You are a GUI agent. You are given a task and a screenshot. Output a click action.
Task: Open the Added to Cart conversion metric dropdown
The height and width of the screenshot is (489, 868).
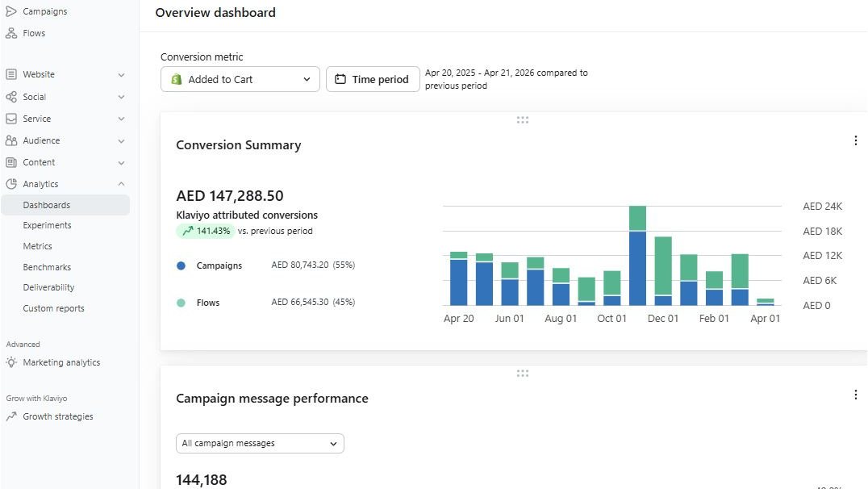click(240, 79)
